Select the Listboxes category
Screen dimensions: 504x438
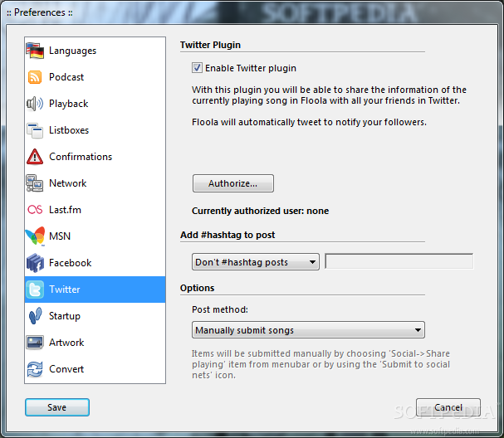(95, 130)
